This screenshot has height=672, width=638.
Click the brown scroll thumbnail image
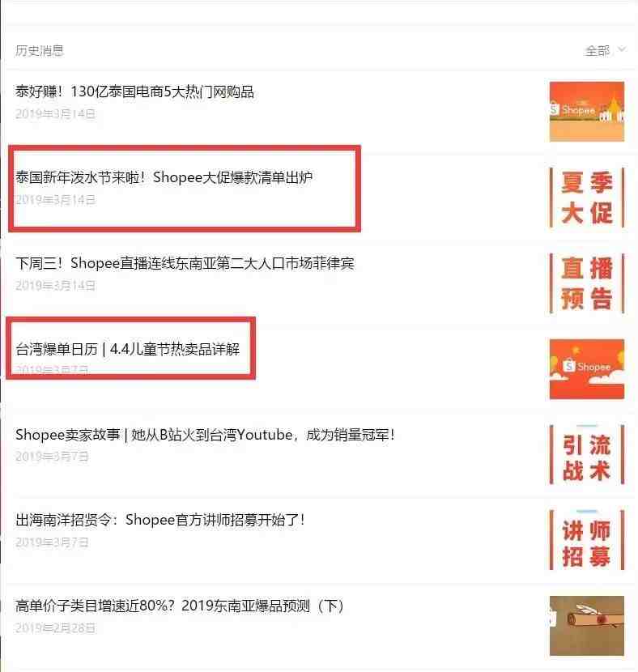(586, 626)
